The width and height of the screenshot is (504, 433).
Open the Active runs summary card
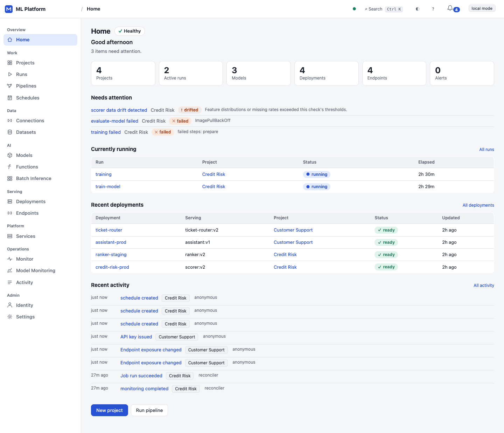(x=191, y=74)
